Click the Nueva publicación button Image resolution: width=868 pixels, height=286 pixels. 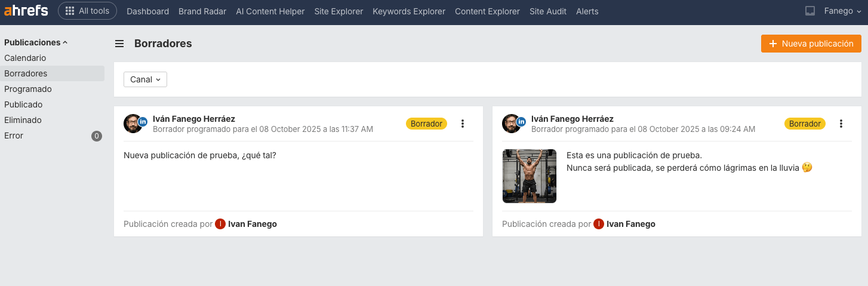pos(811,44)
